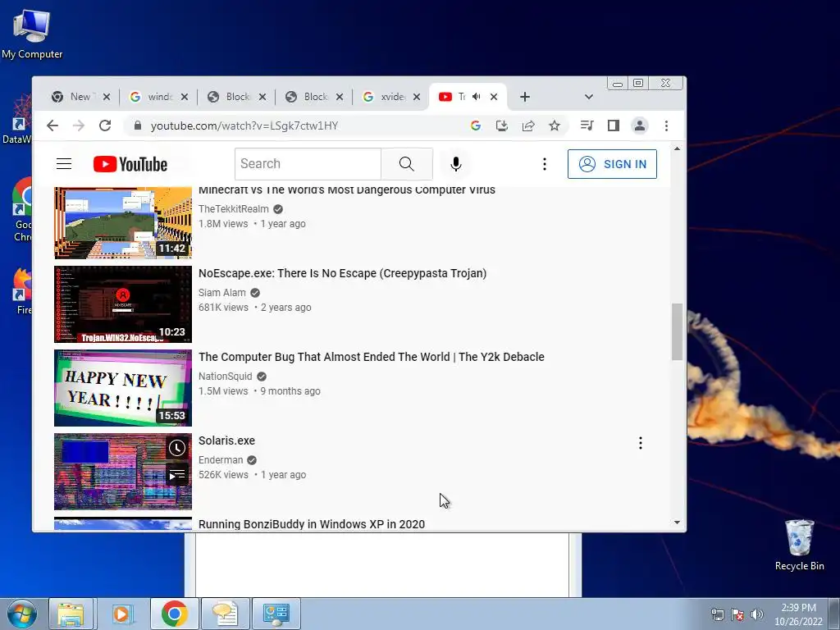Click the Y2k Debacle video title

pos(372,357)
